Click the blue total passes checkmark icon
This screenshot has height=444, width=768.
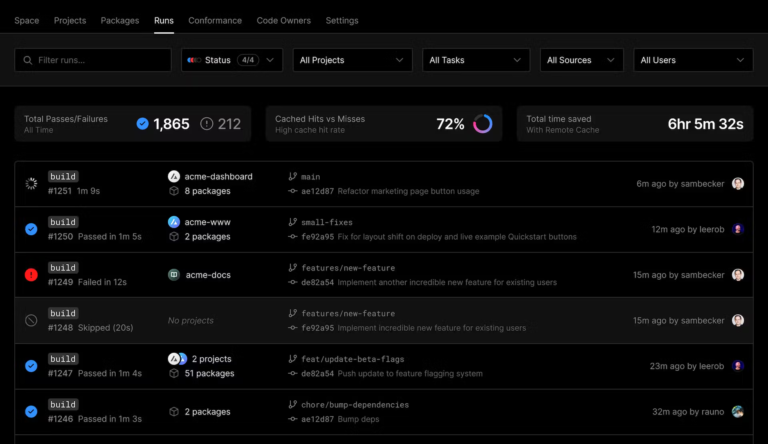pos(142,124)
